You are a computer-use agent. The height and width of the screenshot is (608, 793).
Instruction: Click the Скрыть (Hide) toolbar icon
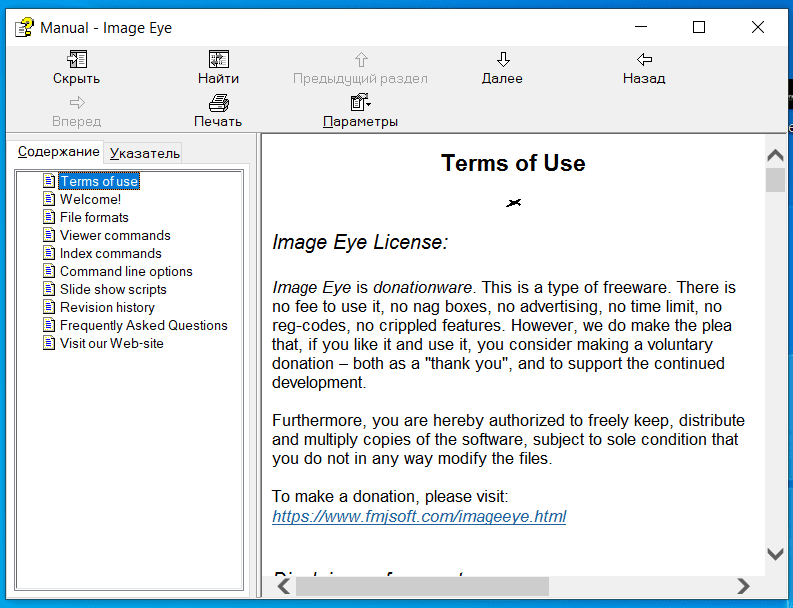click(77, 59)
